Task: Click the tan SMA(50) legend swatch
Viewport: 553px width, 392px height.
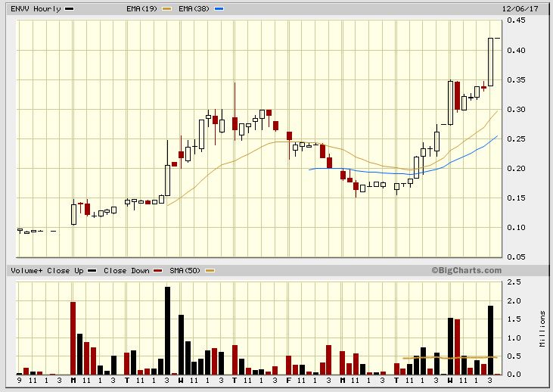Action: pyautogui.click(x=210, y=271)
